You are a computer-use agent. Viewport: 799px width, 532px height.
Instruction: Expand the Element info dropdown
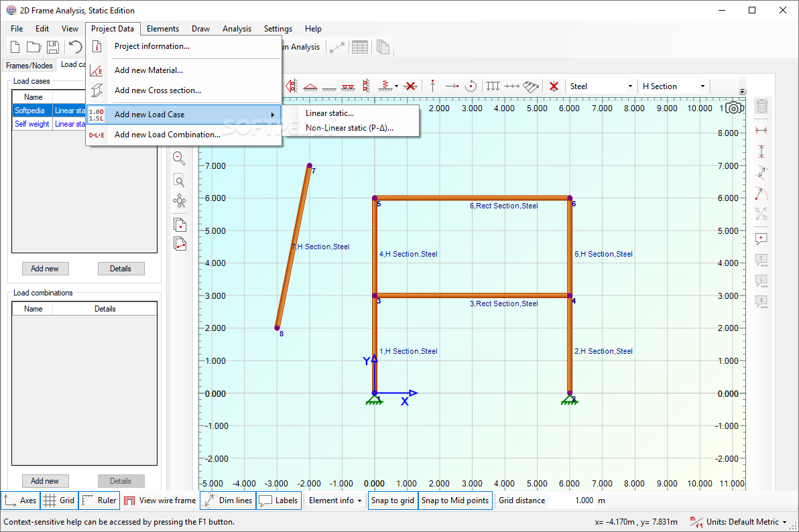pyautogui.click(x=334, y=501)
